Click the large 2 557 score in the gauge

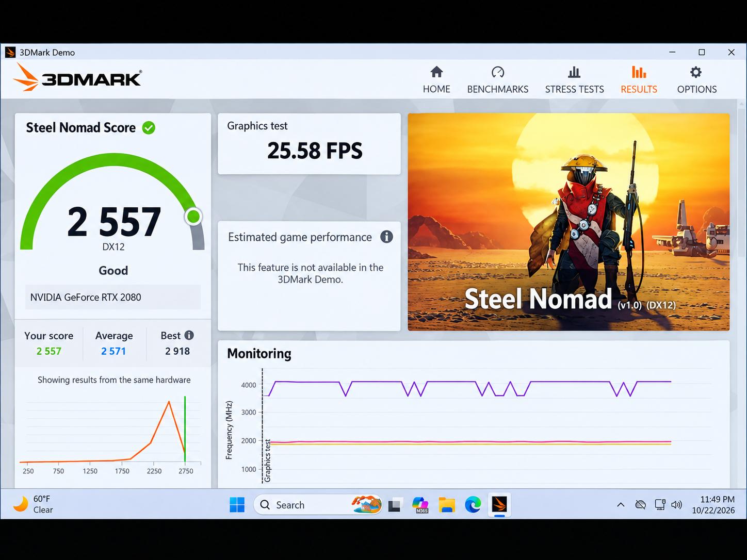point(114,222)
